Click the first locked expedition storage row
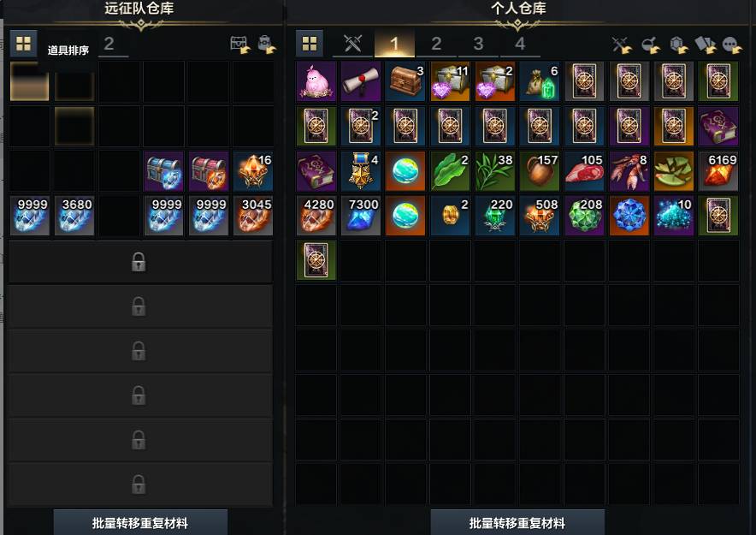The width and height of the screenshot is (756, 535). 140,262
